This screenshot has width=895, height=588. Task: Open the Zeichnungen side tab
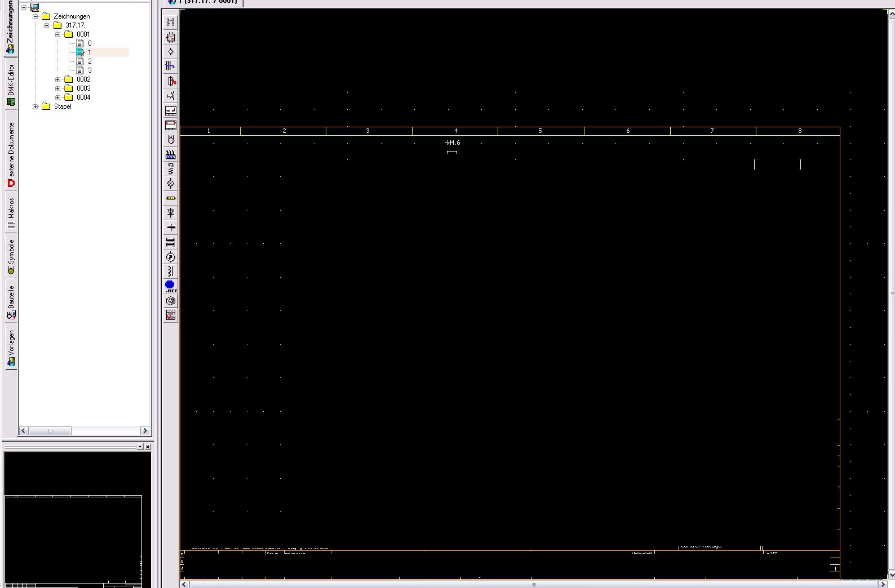pos(10,27)
